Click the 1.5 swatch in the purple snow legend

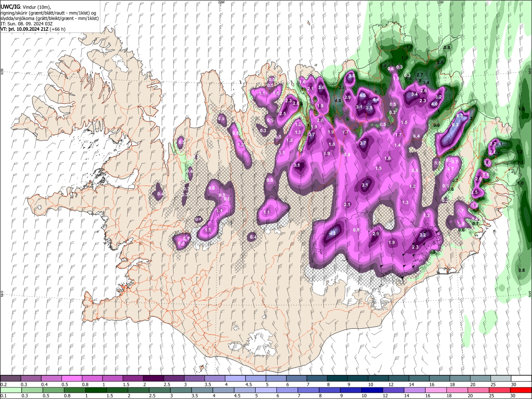[133, 379]
